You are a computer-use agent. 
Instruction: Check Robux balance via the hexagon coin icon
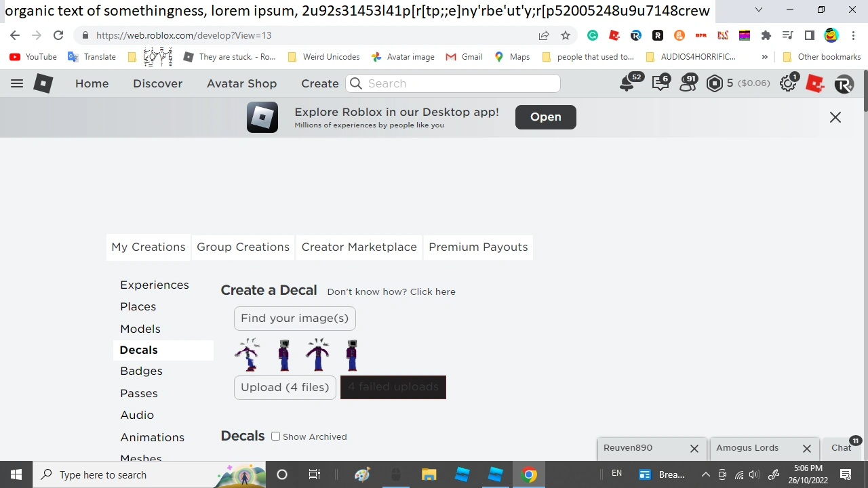tap(715, 83)
